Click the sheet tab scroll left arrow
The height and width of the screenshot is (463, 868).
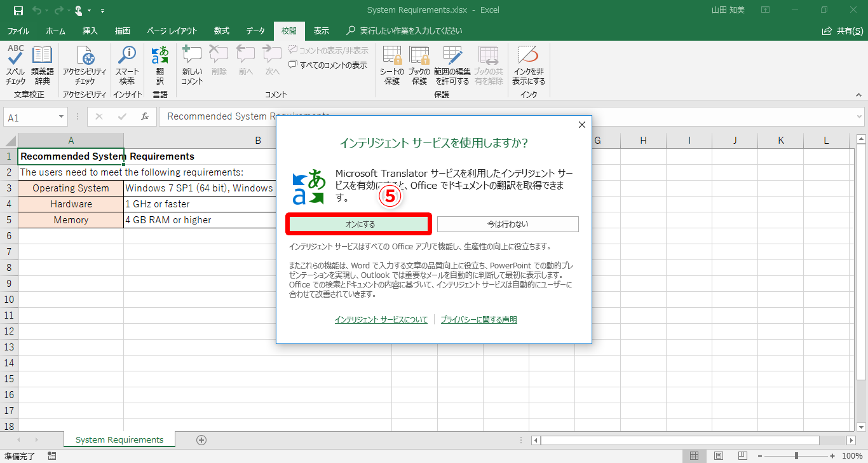coord(18,440)
